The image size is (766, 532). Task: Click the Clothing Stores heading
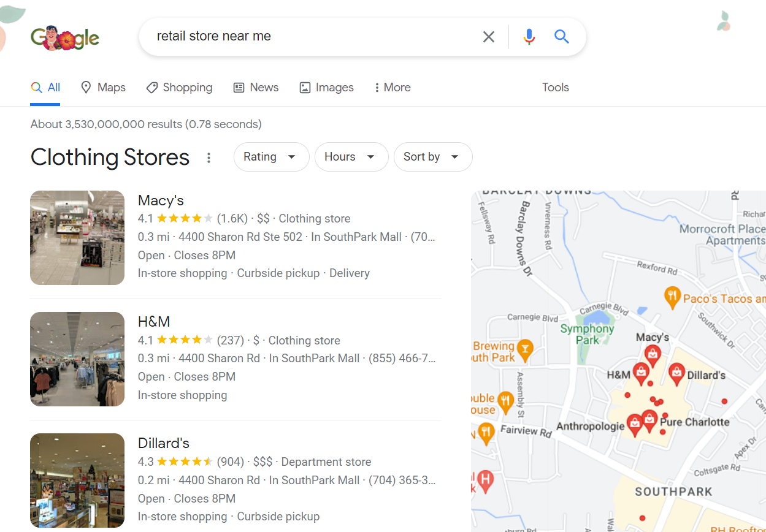coord(110,158)
